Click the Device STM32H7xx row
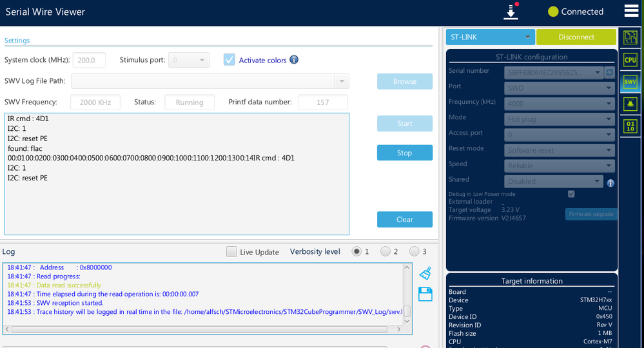Screen dimensions: 644x348 [x=531, y=300]
